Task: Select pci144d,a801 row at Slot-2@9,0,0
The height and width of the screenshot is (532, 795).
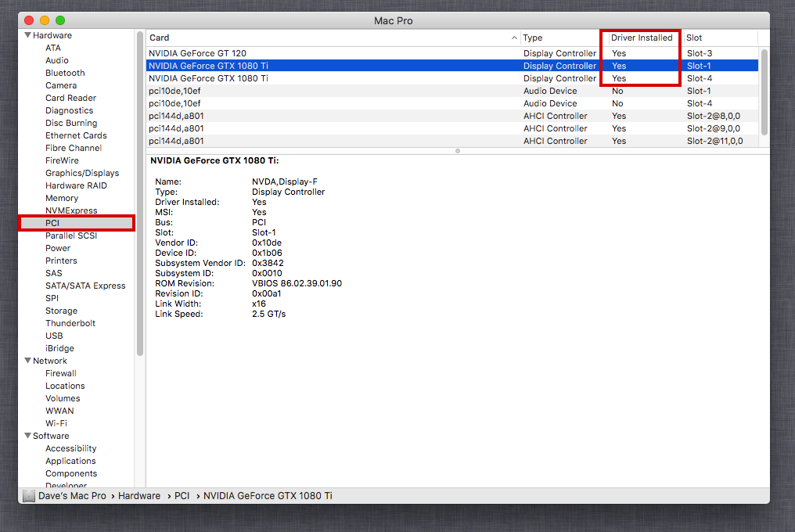Action: coord(452,128)
